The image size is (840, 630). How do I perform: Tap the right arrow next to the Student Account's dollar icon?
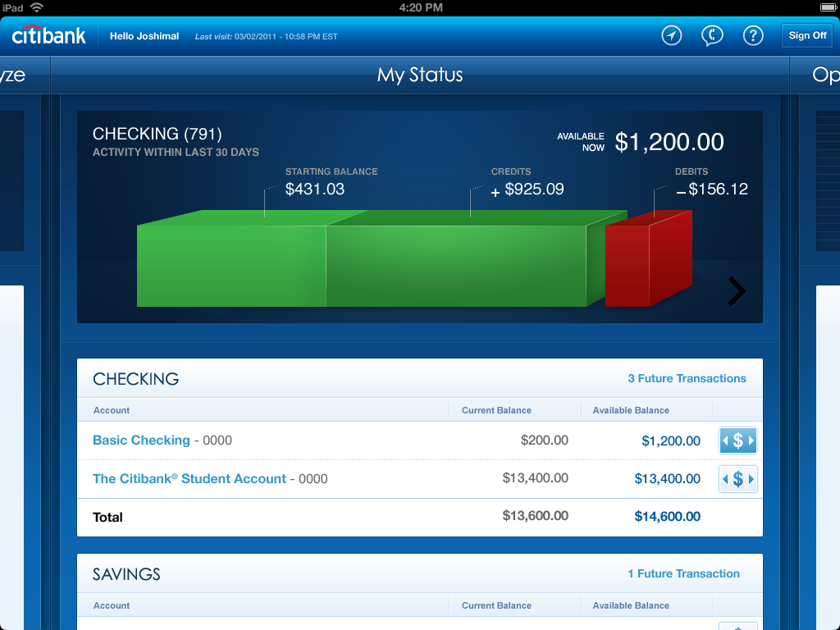pos(751,478)
